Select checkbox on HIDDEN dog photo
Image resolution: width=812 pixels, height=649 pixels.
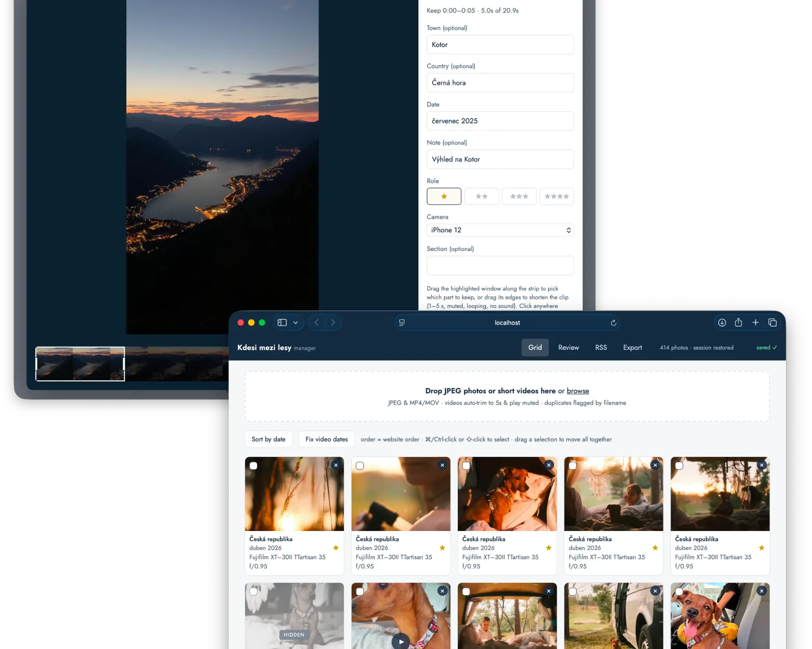pyautogui.click(x=254, y=592)
